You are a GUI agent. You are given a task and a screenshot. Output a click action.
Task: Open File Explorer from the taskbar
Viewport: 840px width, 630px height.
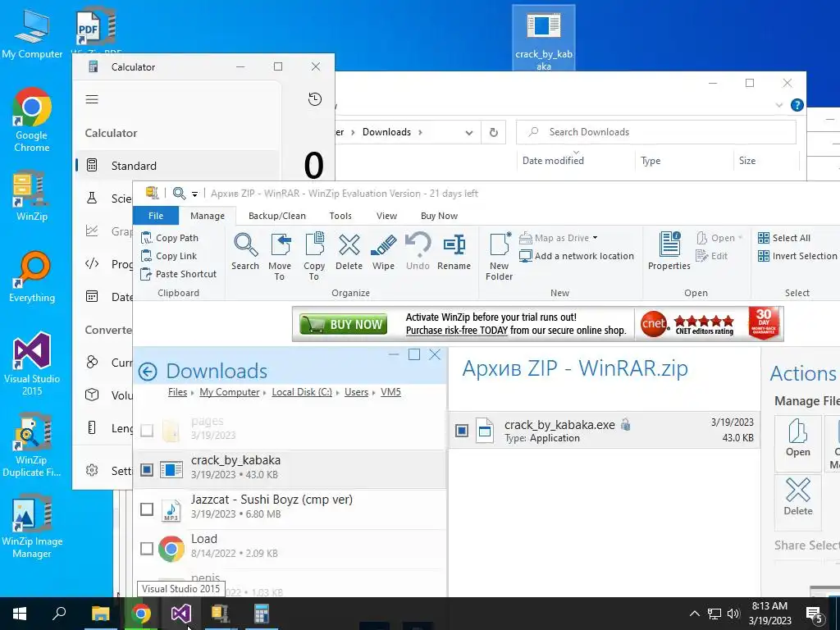100,614
